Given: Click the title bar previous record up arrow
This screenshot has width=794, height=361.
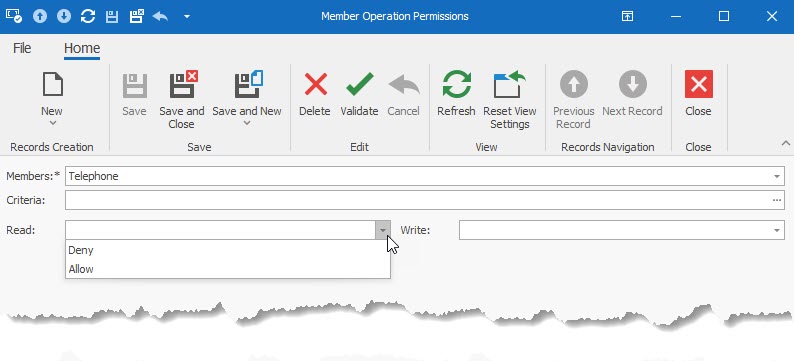Looking at the screenshot, I should point(40,16).
